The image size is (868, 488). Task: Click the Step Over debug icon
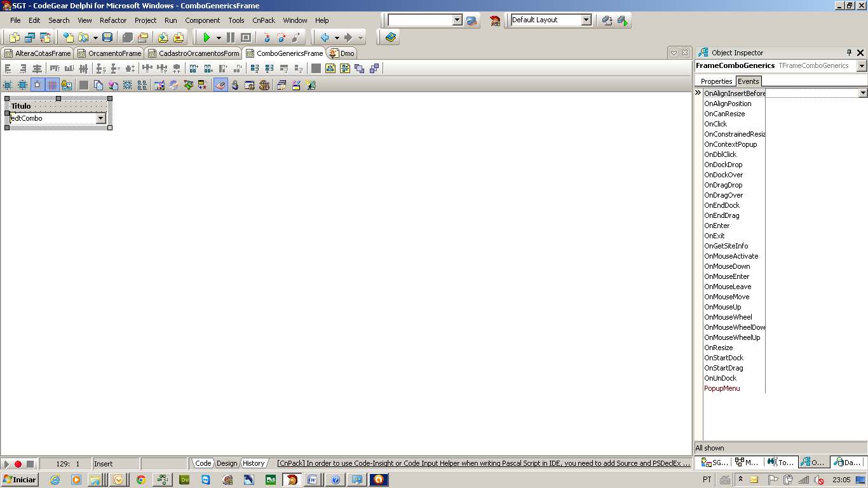click(281, 38)
